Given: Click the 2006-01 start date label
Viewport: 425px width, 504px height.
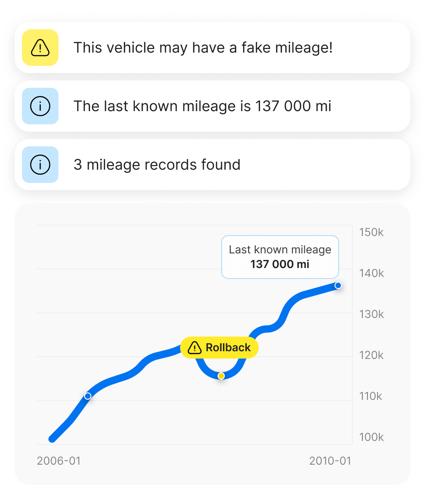Looking at the screenshot, I should coord(58,461).
